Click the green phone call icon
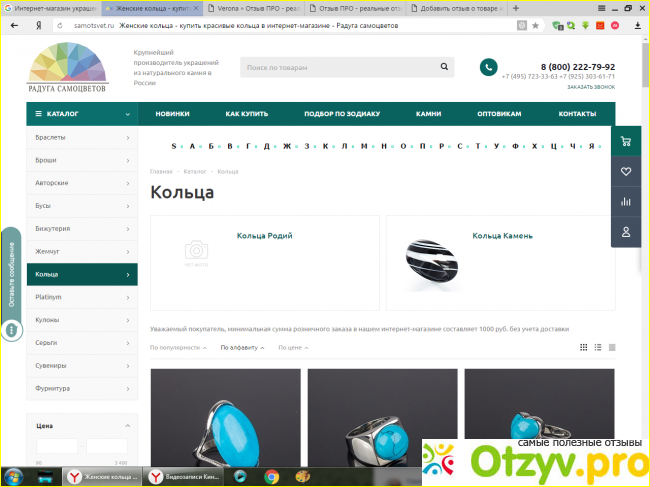 pos(488,67)
